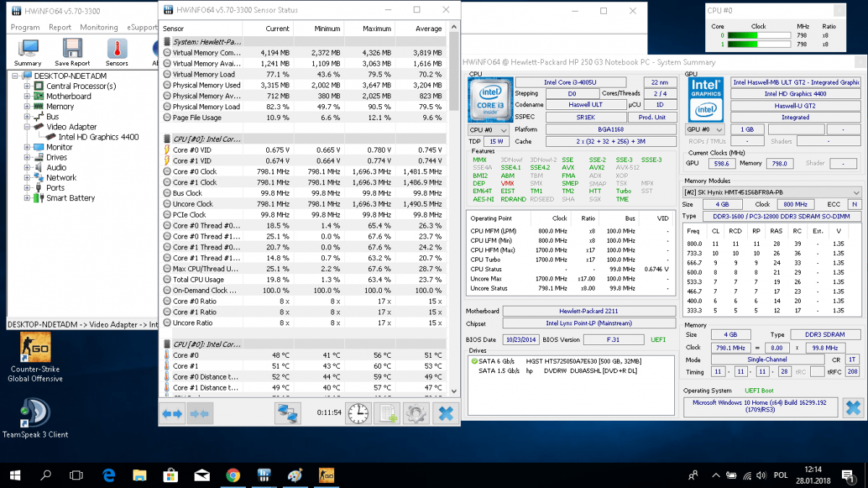Click the network monitors icon in Sensor Status
868x488 pixels.
click(288, 414)
